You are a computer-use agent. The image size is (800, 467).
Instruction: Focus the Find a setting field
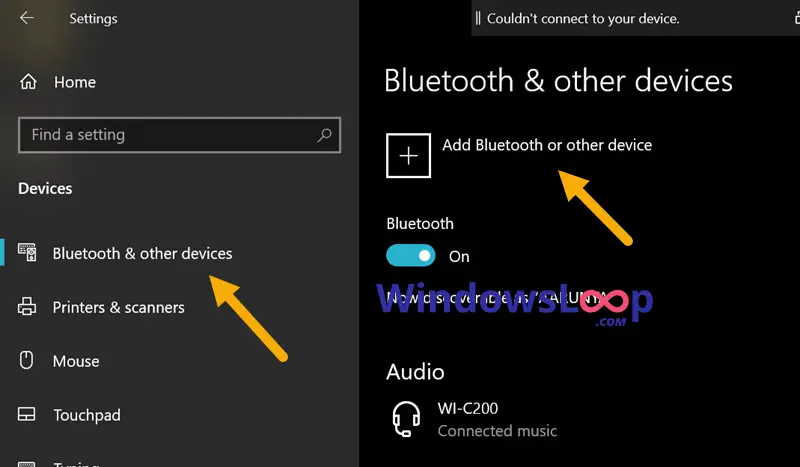pyautogui.click(x=180, y=135)
